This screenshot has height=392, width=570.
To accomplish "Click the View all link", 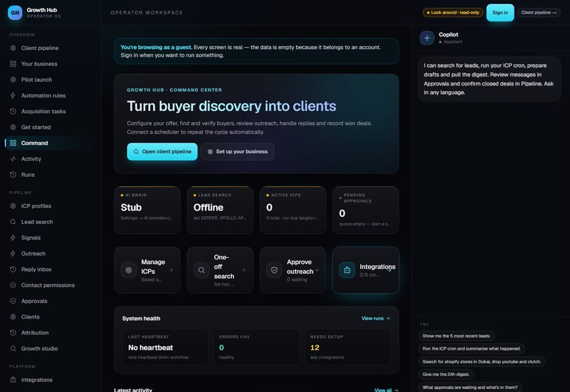I will coord(386,390).
